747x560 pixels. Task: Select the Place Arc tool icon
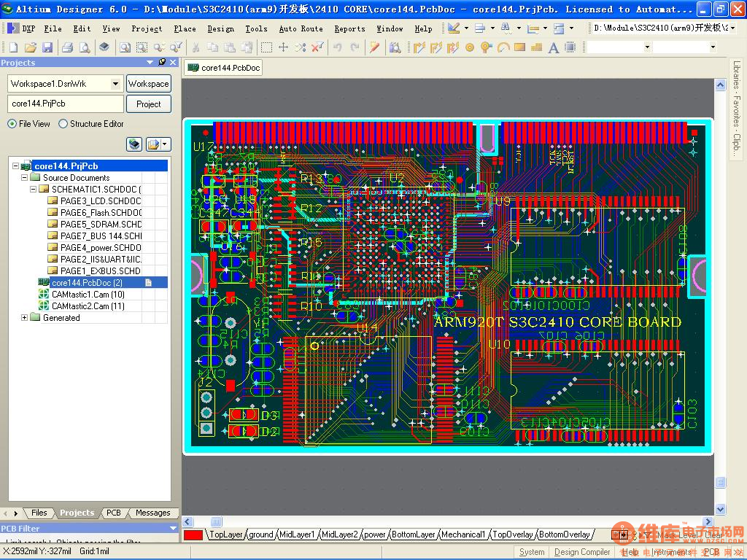coord(503,47)
